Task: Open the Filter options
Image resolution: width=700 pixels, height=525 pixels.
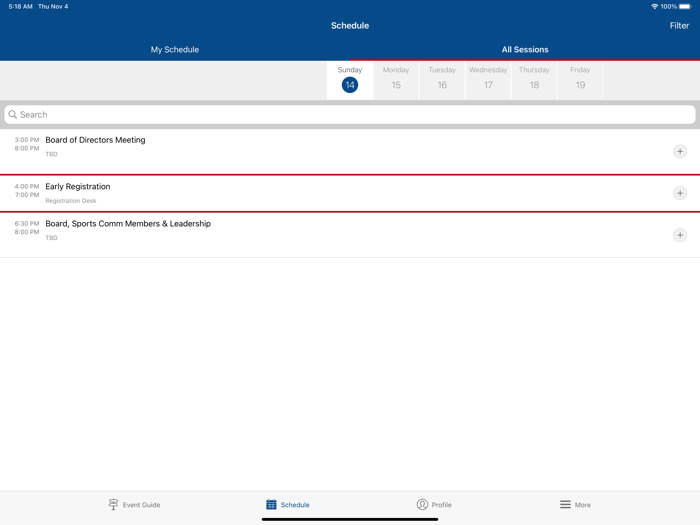Action: [x=679, y=26]
